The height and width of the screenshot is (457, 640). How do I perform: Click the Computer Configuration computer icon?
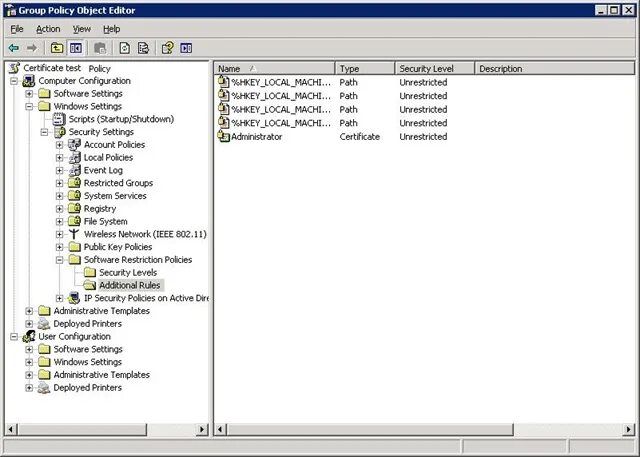click(29, 81)
